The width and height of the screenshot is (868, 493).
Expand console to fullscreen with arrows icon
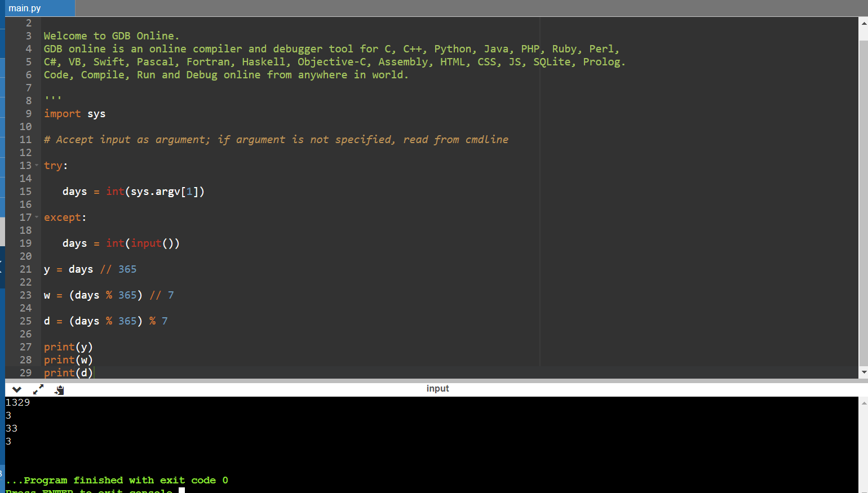(x=38, y=389)
